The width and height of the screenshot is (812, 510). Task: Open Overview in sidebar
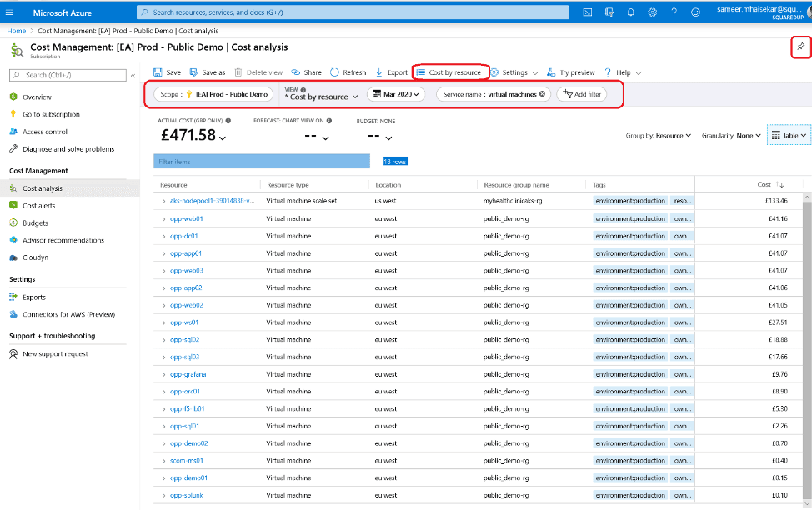pos(37,97)
